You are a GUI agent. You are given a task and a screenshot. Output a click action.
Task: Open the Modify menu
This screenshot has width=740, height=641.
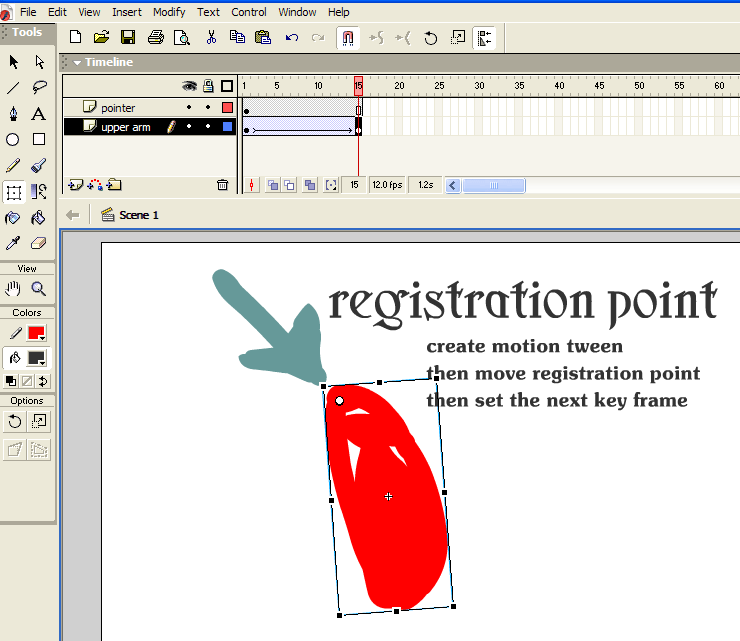pyautogui.click(x=169, y=12)
